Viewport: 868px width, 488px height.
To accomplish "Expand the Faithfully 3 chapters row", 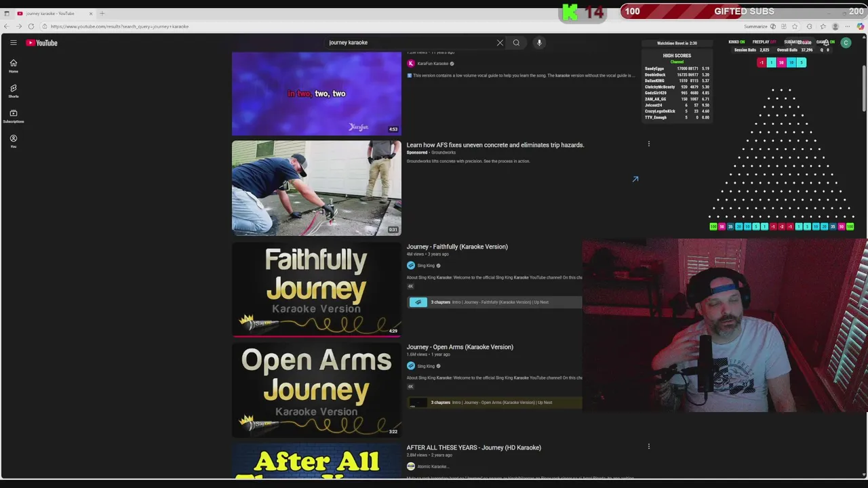I will [x=494, y=302].
